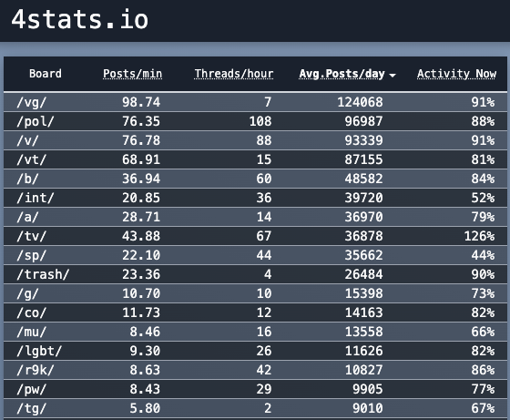
Task: Select the /pol/ board row
Action: click(255, 121)
